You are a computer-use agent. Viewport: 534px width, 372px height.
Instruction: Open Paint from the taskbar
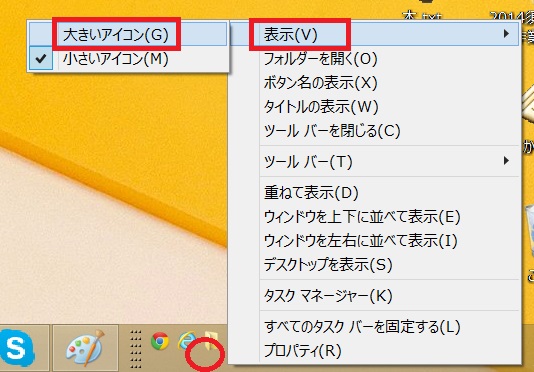click(85, 348)
